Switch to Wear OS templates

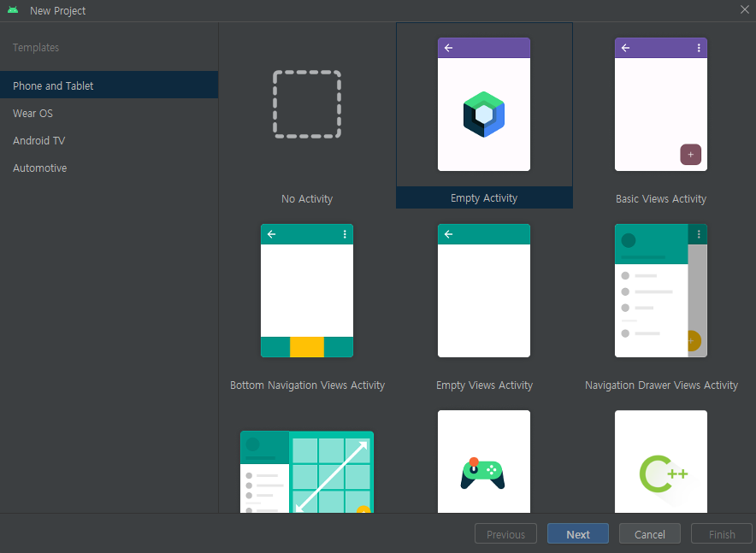click(x=109, y=113)
